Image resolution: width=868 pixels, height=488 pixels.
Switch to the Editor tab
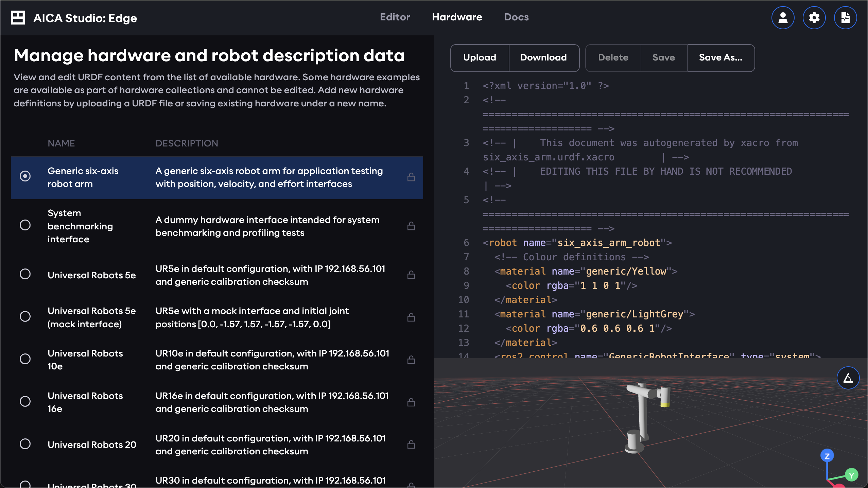pyautogui.click(x=395, y=17)
